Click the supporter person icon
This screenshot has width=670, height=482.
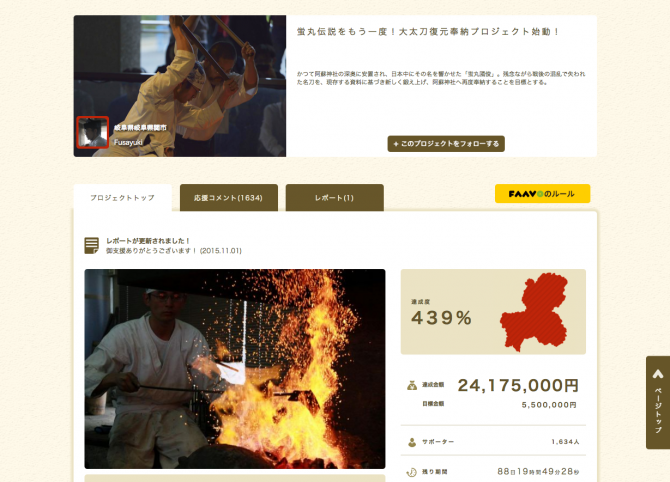coord(412,442)
